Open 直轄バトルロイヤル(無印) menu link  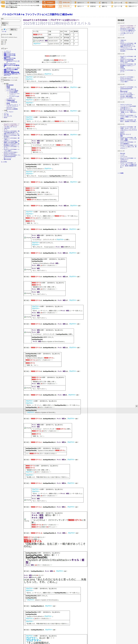(11, 70)
